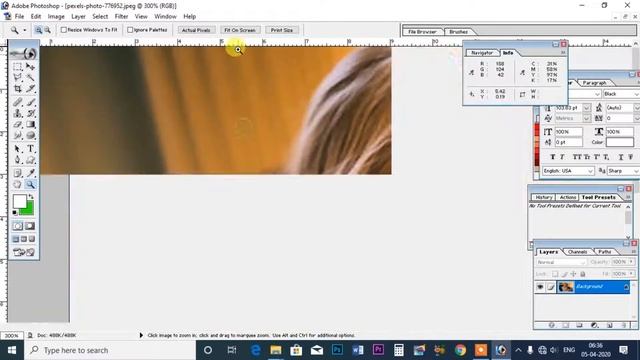Image resolution: width=640 pixels, height=360 pixels.
Task: Open the English: USA language dropdown
Action: [568, 171]
